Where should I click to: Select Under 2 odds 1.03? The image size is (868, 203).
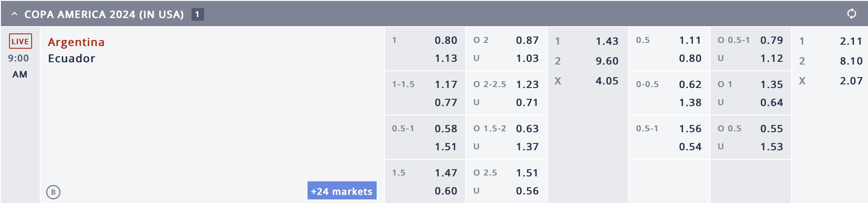[x=527, y=58]
